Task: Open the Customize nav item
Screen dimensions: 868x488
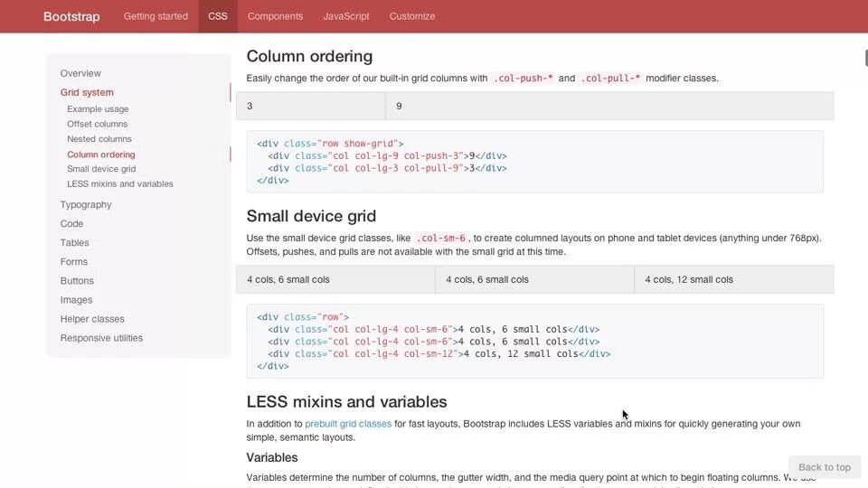Action: coord(412,16)
